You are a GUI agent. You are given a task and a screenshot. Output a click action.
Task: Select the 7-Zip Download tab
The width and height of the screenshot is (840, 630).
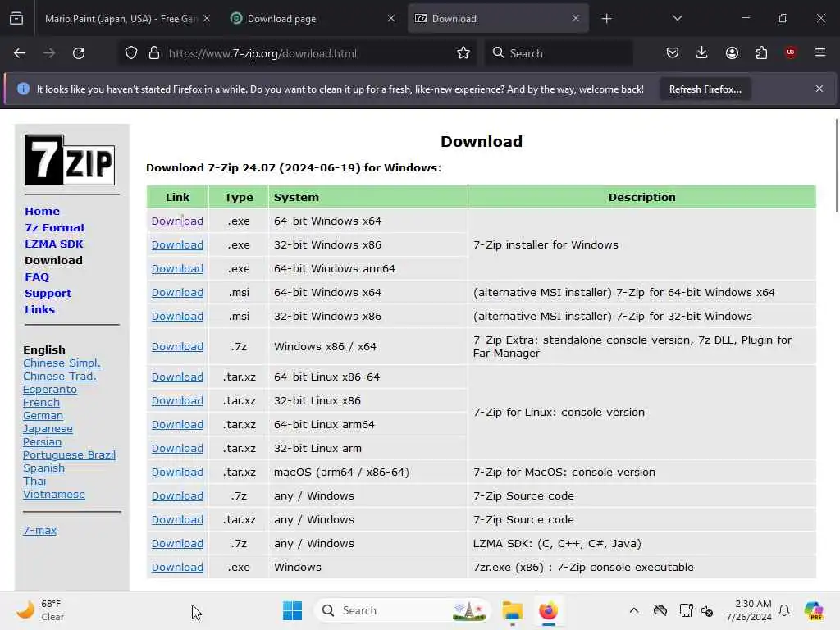pos(498,19)
